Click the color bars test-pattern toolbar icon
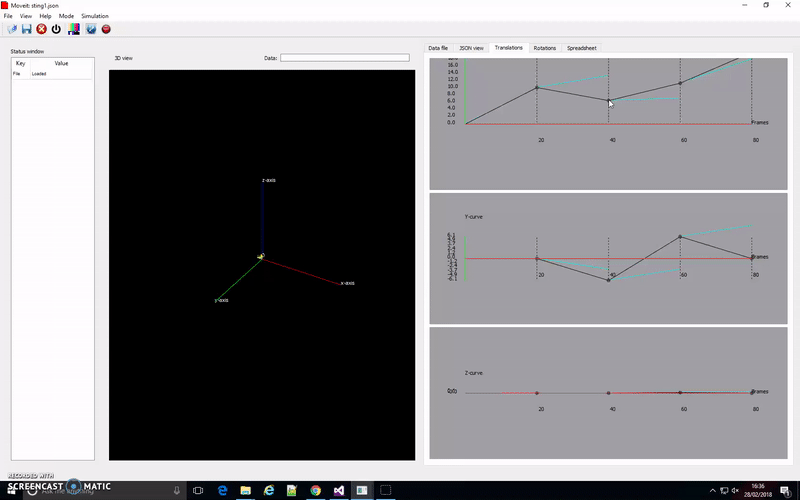This screenshot has height=500, width=800. (74, 29)
